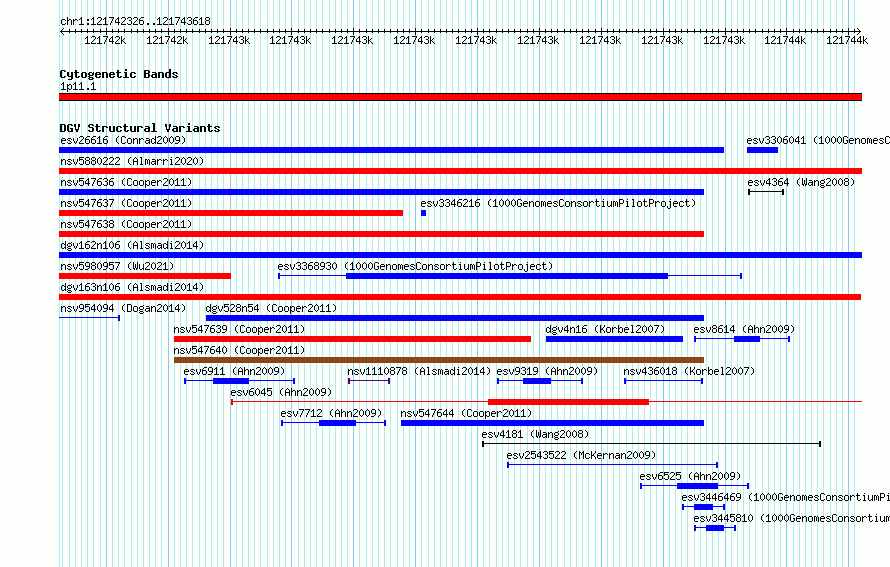
Task: Click the thick blue esv3446469 segment
Action: pos(703,507)
